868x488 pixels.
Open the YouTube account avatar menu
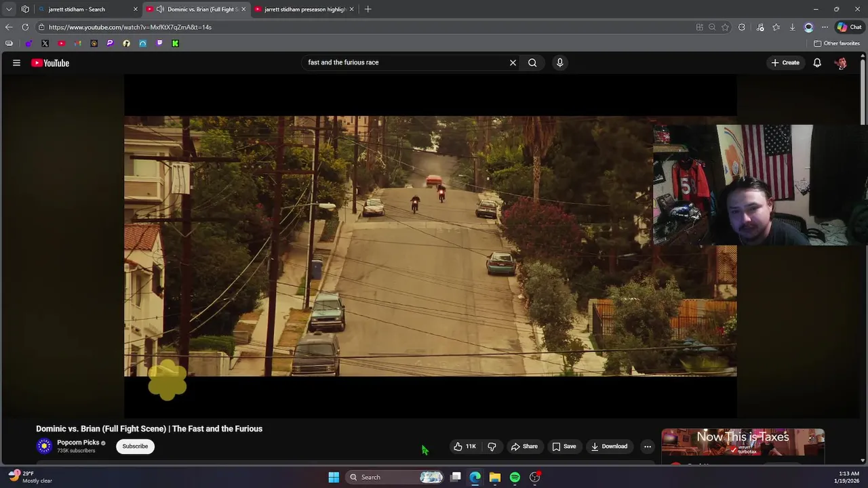click(x=841, y=63)
